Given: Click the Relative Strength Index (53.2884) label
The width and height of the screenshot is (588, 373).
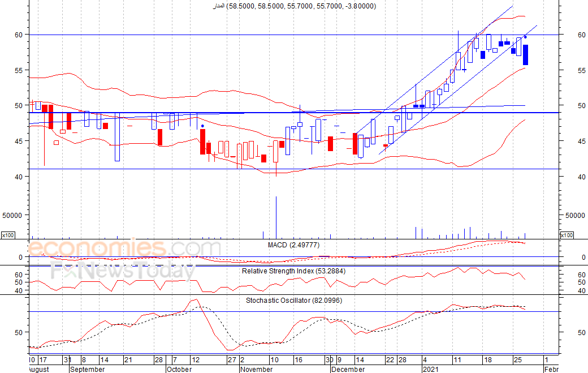Looking at the screenshot, I should 293,271.
